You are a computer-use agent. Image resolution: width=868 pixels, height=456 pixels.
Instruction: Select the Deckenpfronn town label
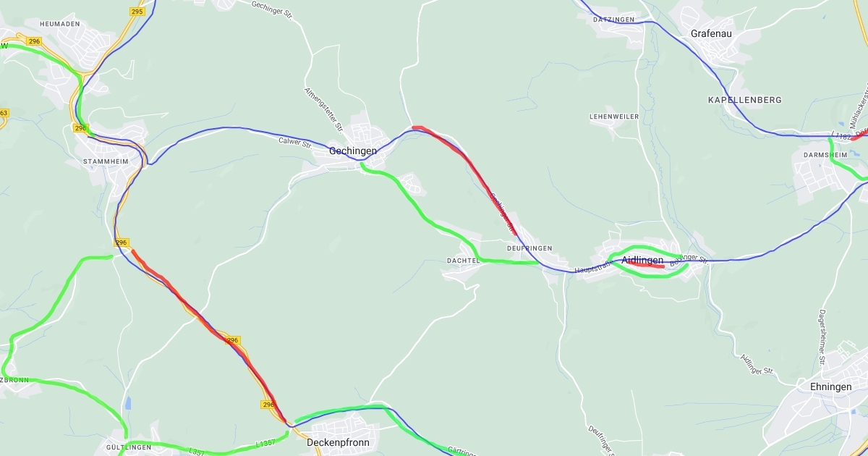338,442
